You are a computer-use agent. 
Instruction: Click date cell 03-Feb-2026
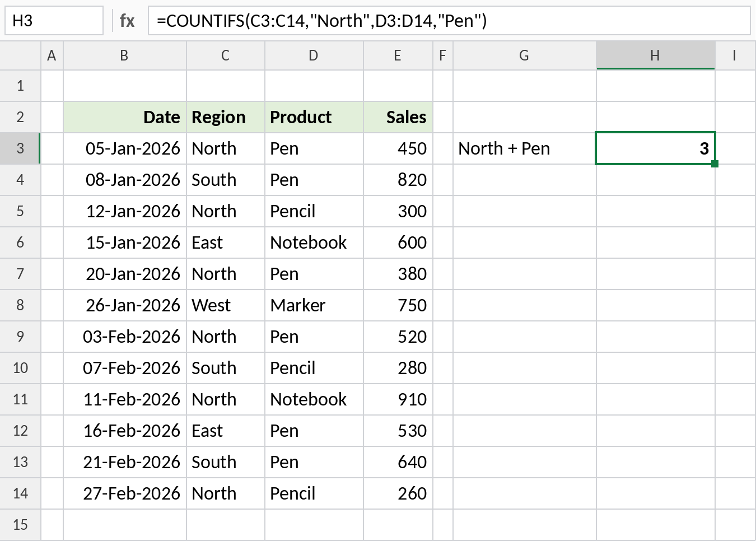coord(125,337)
